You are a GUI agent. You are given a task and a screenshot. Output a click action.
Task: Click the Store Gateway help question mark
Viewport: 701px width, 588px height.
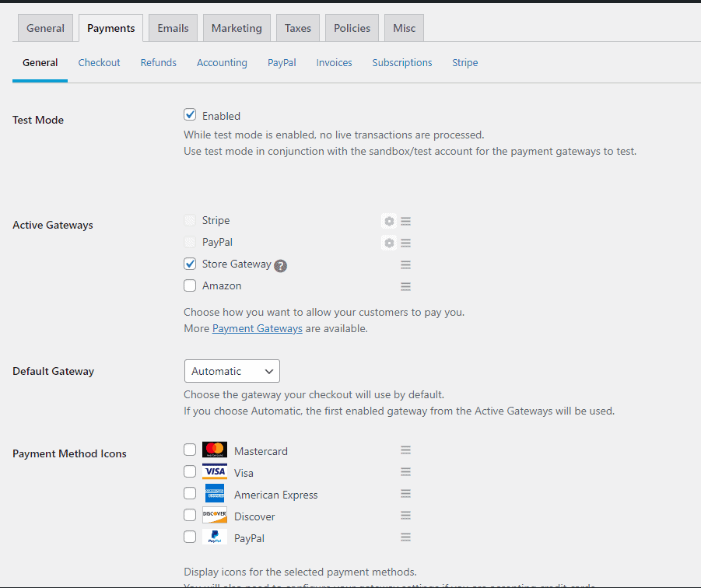[x=281, y=265]
